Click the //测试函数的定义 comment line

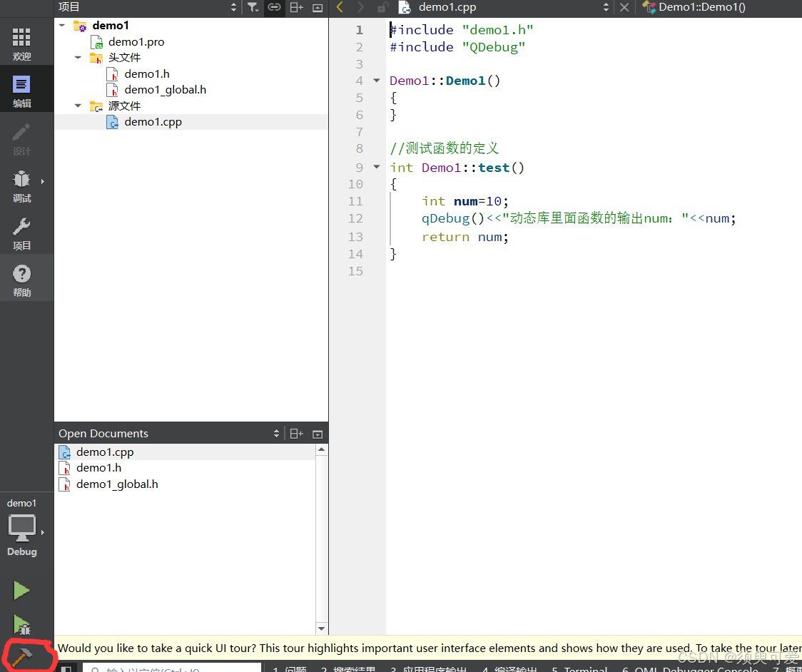pyautogui.click(x=444, y=148)
